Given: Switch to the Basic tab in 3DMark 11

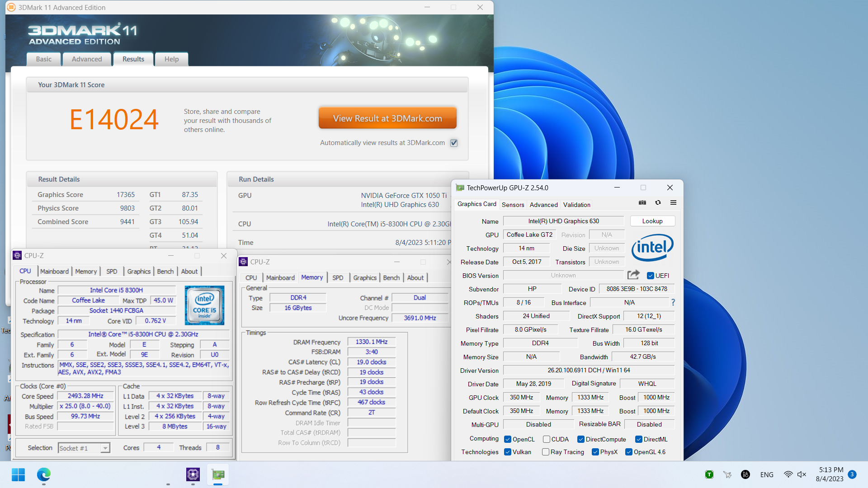Looking at the screenshot, I should [44, 59].
